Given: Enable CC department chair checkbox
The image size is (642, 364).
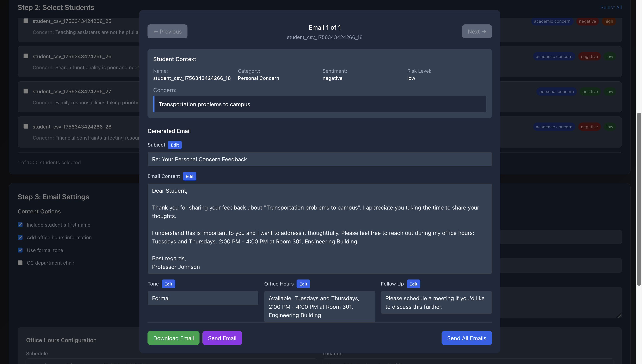Looking at the screenshot, I should [x=20, y=263].
